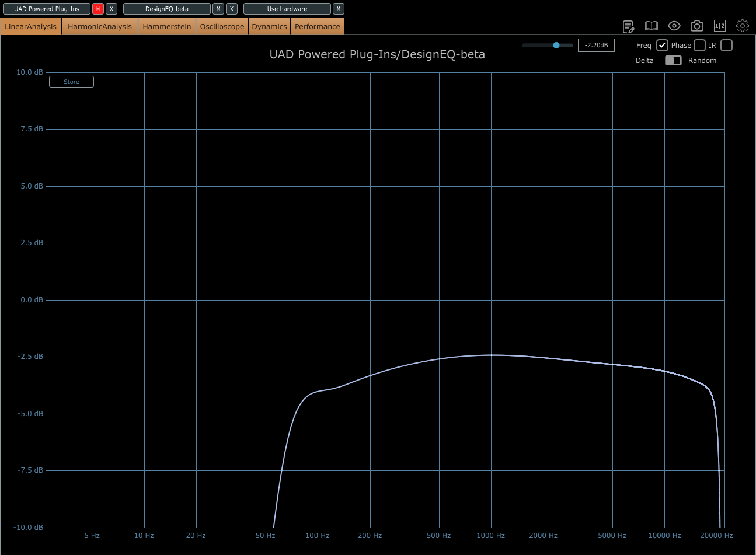Click red M button beside UAD Powered Plug-Ins

pos(98,9)
